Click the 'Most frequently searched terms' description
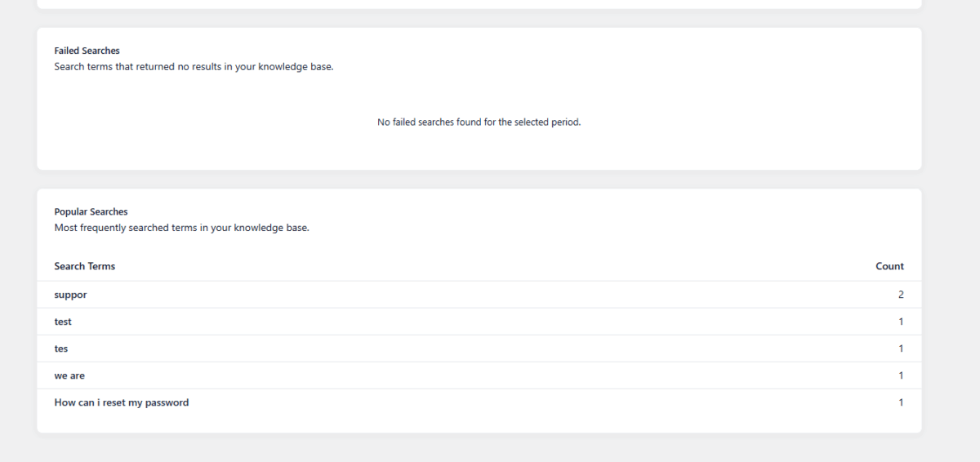Image resolution: width=980 pixels, height=462 pixels. pos(182,228)
